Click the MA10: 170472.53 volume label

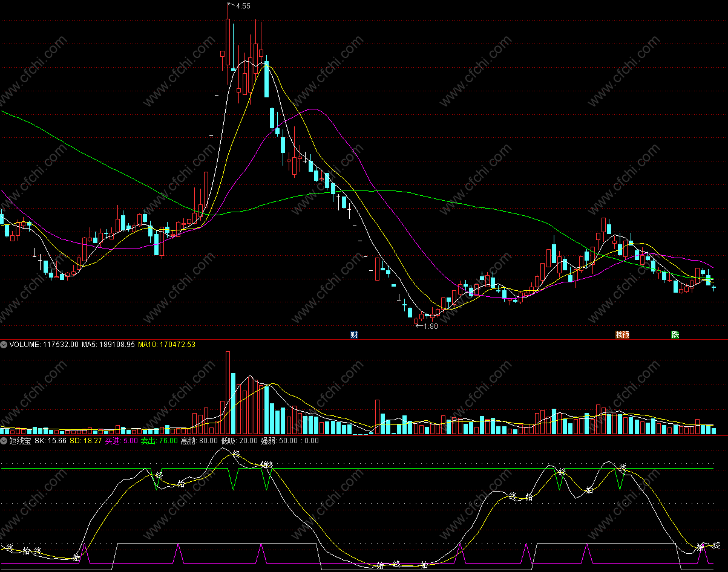(x=167, y=345)
